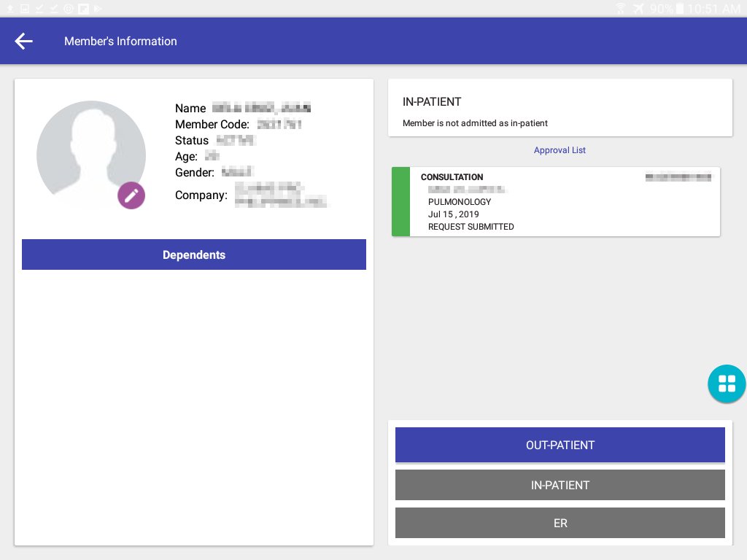
Task: Tap the pencil edit photo icon
Action: point(131,195)
